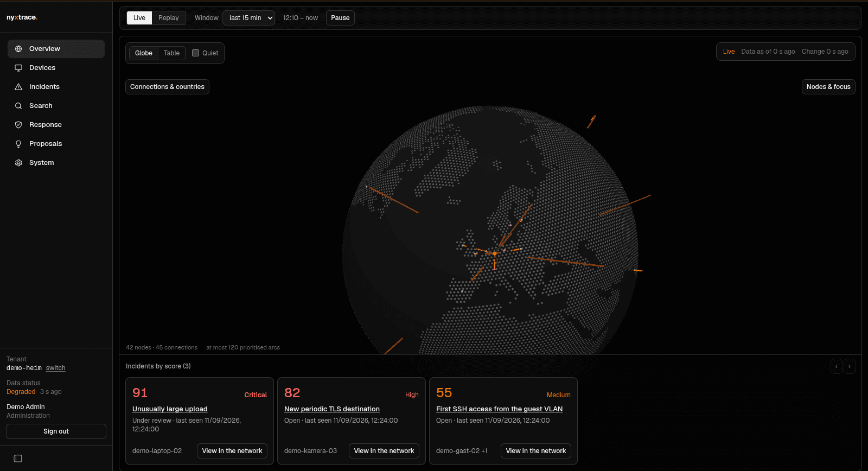Click the Search magnifier icon
This screenshot has height=471, width=868.
pos(18,106)
